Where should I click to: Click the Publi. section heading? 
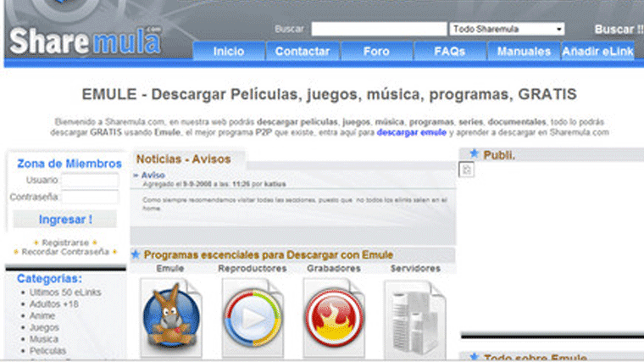point(499,155)
